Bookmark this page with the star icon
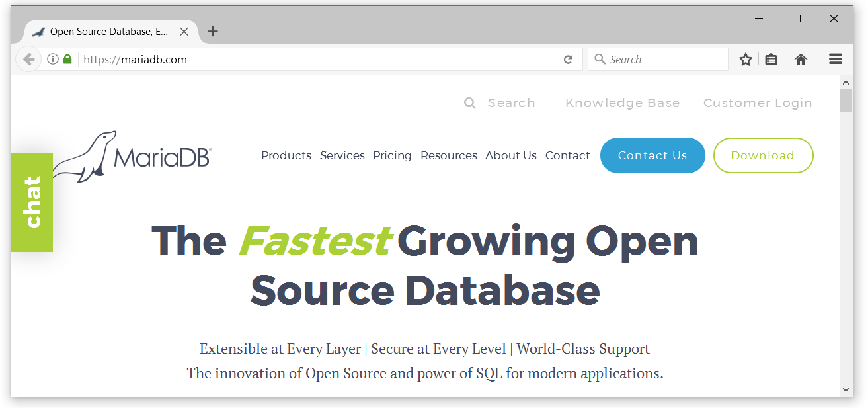The height and width of the screenshot is (408, 868). (746, 60)
